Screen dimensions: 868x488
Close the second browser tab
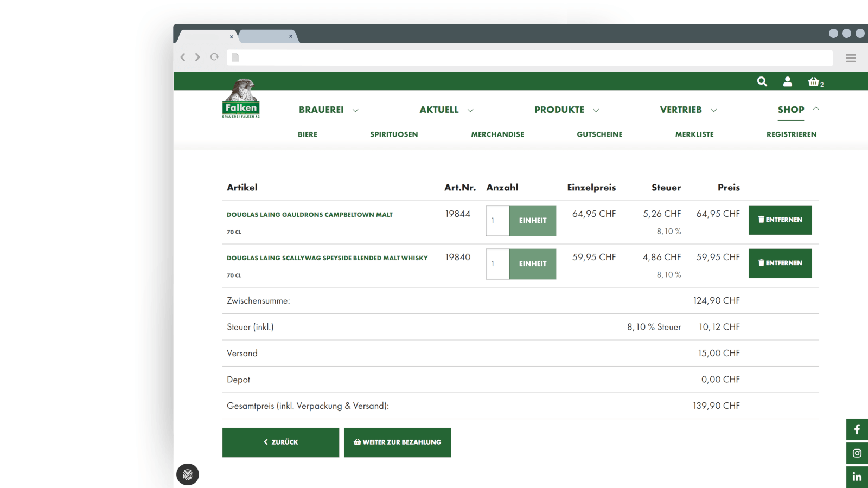291,36
